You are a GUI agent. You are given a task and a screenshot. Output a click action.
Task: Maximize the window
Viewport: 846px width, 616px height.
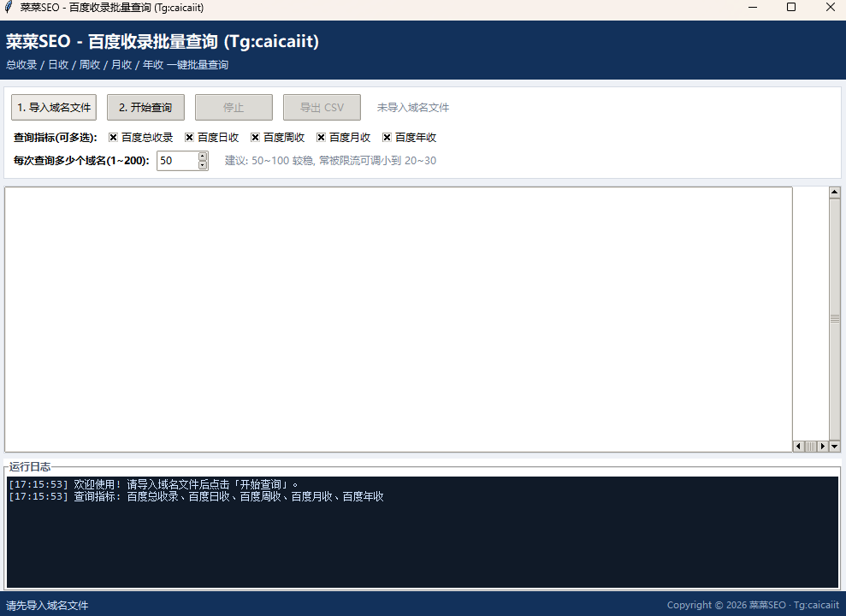(791, 8)
